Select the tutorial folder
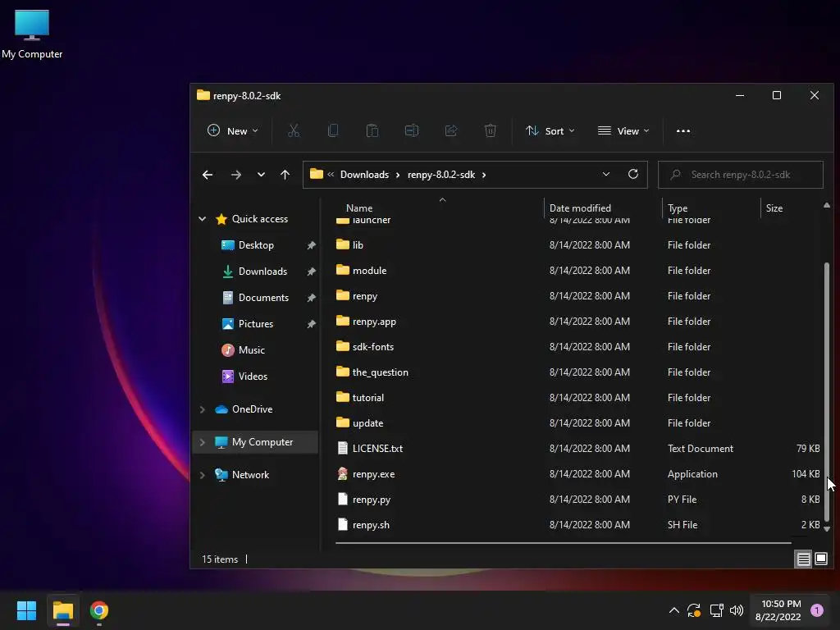 [368, 398]
